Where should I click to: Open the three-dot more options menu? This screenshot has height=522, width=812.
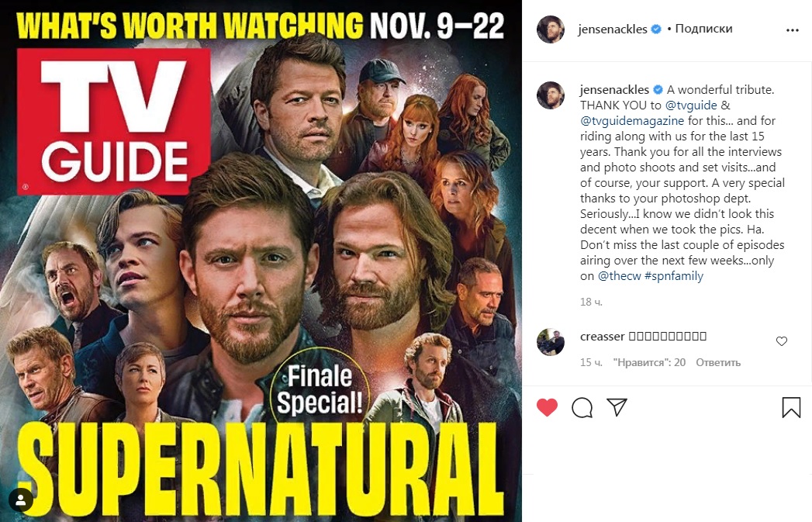(x=793, y=30)
